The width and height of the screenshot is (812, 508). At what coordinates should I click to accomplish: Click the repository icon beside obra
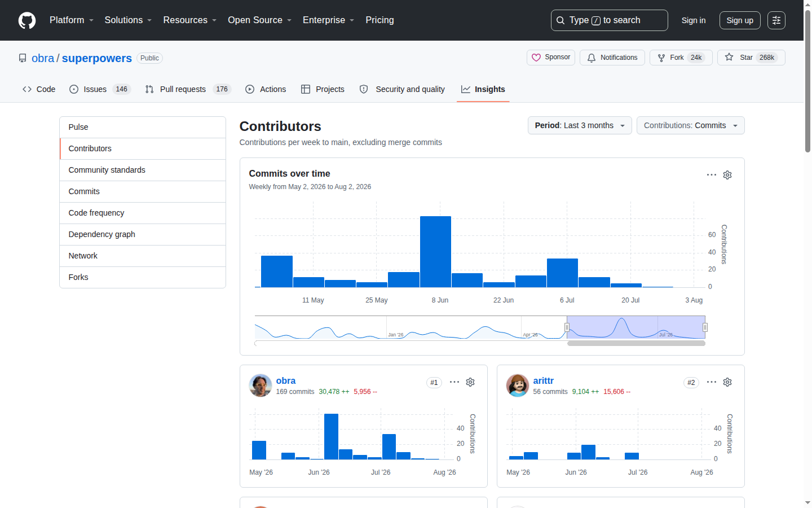point(23,58)
